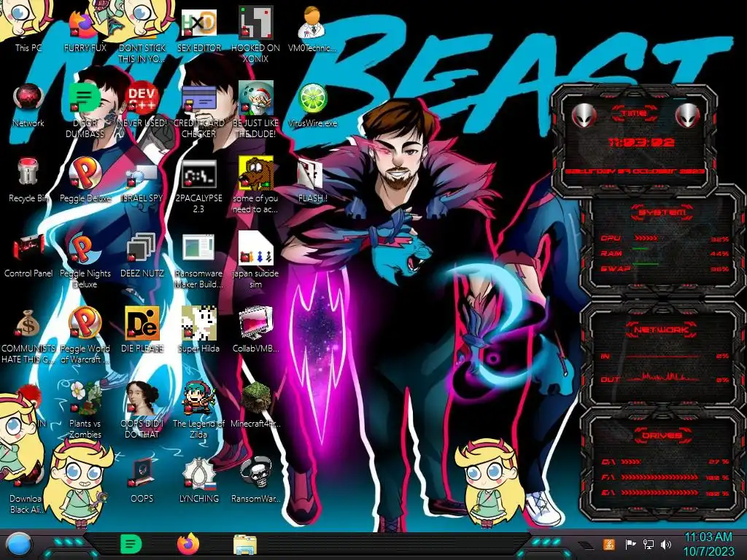Launch the Plants vs Zombies shortcut

85,411
